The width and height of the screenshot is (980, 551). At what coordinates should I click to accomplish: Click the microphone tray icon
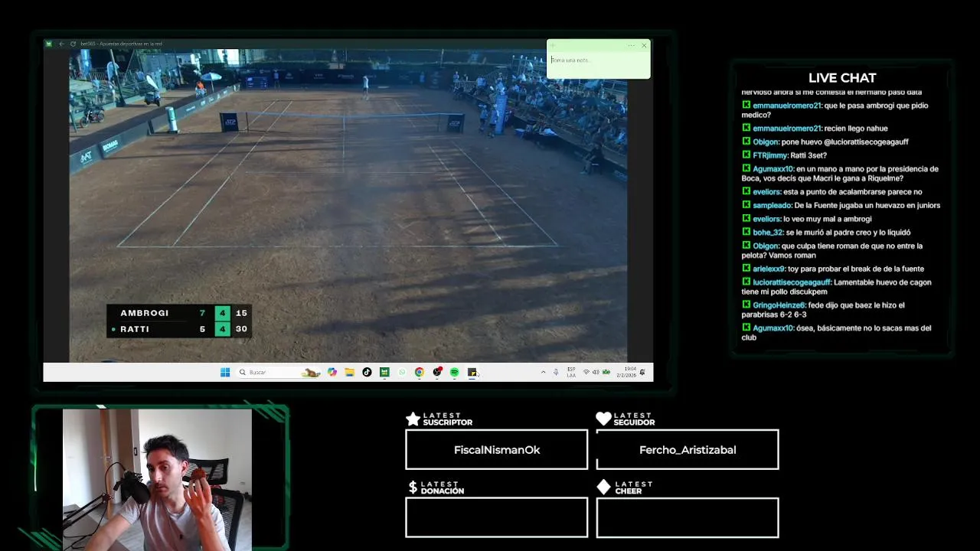(556, 372)
